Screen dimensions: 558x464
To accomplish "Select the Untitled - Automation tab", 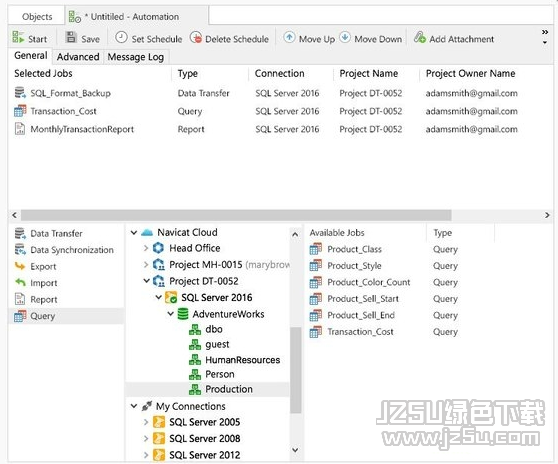I will coord(136,17).
